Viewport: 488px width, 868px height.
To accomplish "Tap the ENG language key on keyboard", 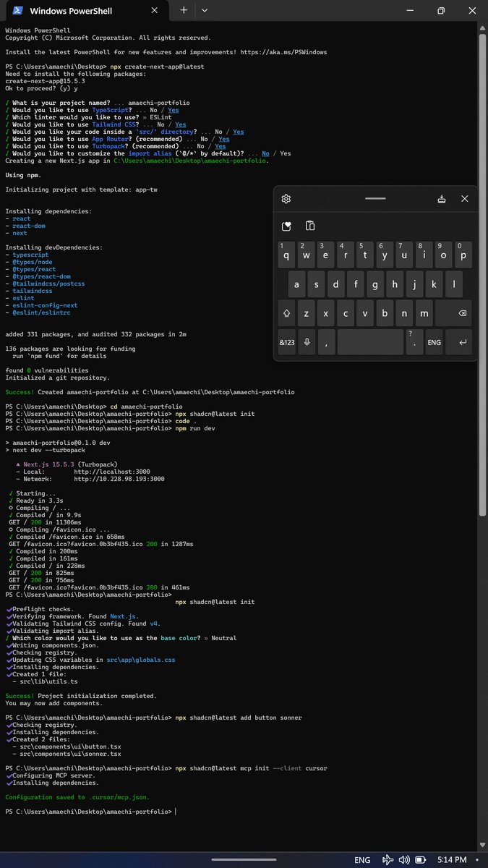I will pyautogui.click(x=434, y=342).
